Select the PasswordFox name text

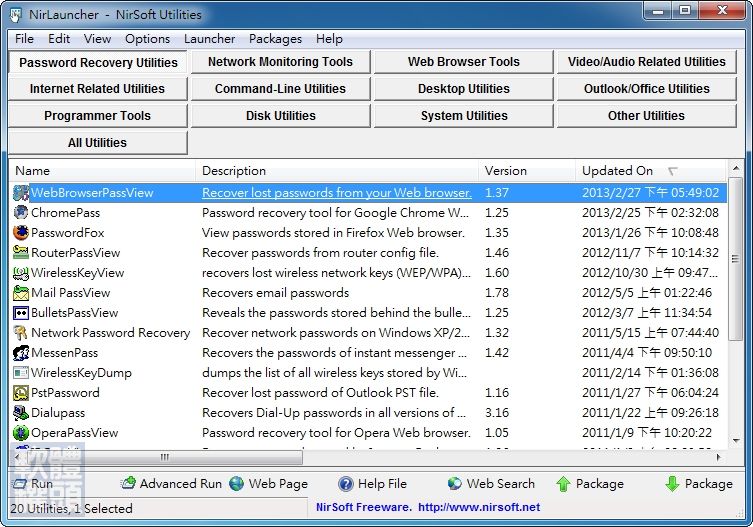point(68,233)
